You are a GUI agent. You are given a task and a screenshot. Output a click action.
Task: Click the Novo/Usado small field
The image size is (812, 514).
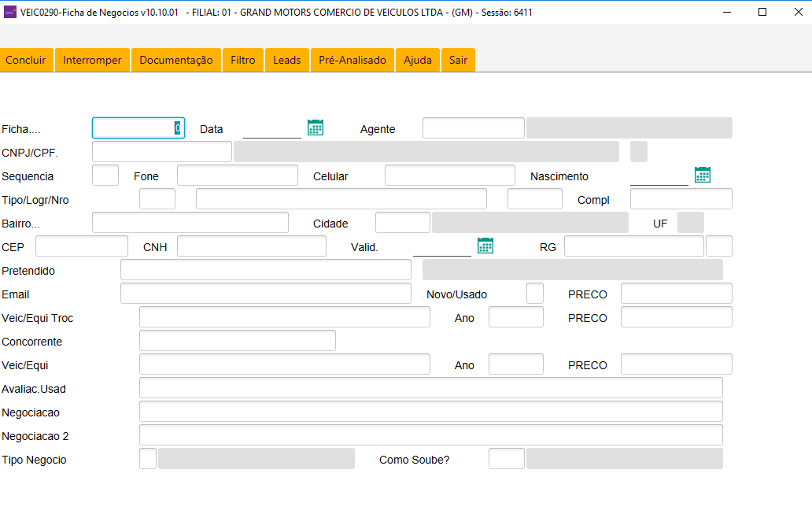click(535, 294)
